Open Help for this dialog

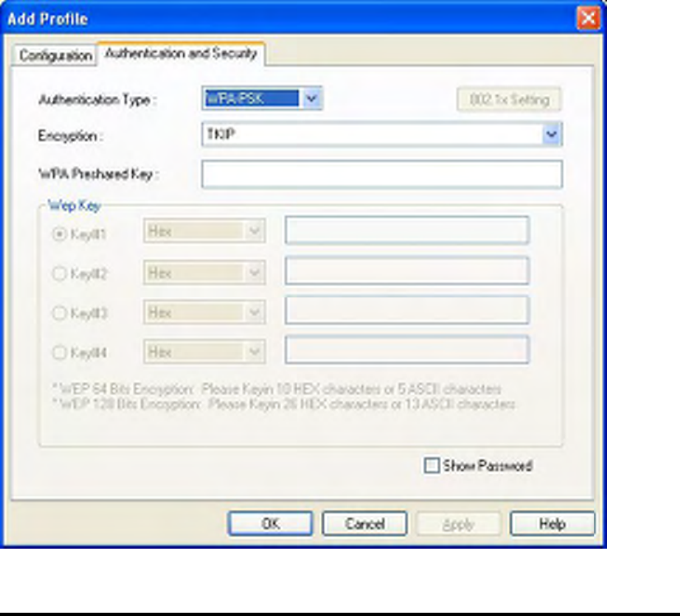(x=552, y=524)
